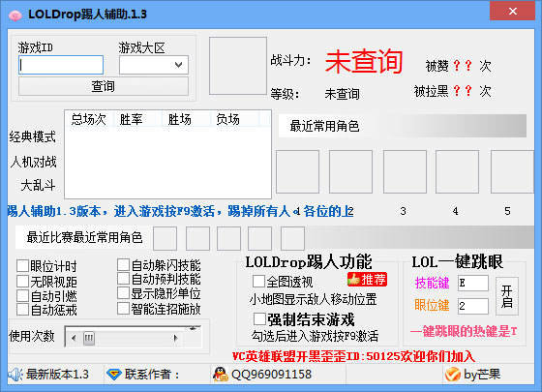Click the 使用次数 slider left arrow
This screenshot has width=542, height=392.
pyautogui.click(x=74, y=338)
